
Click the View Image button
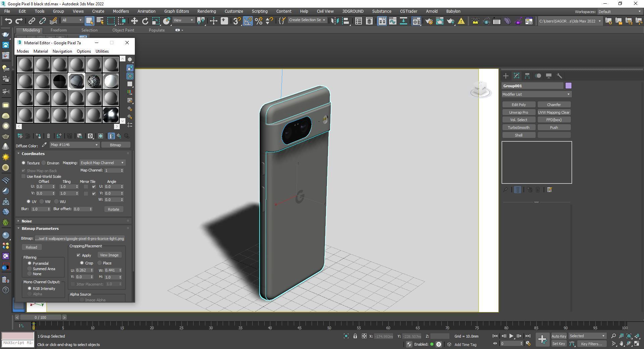[x=109, y=255]
